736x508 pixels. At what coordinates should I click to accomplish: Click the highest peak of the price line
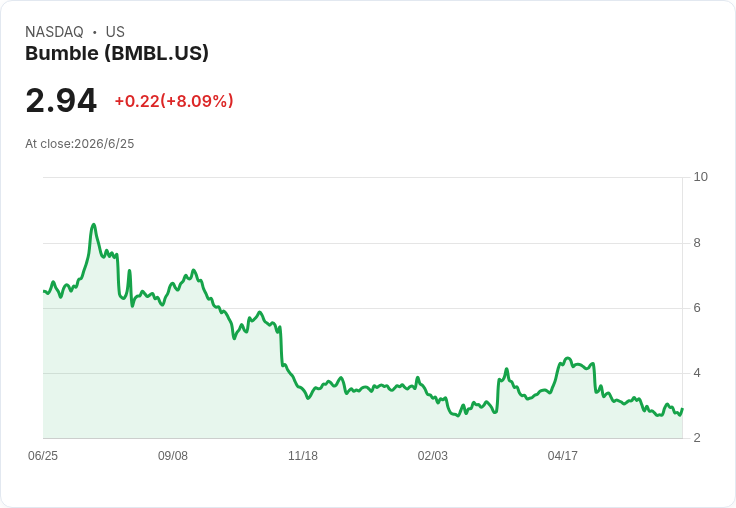[x=93, y=225]
